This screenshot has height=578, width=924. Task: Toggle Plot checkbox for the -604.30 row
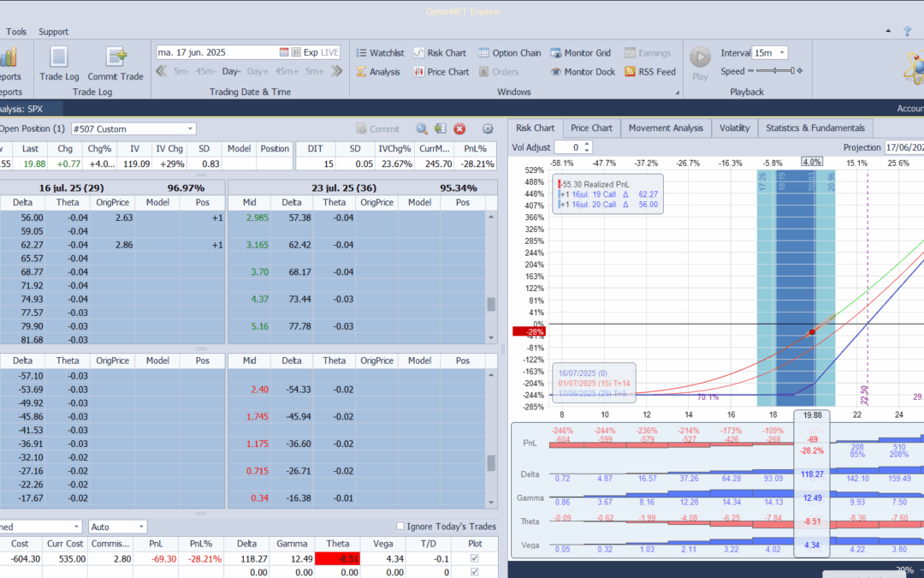(474, 558)
